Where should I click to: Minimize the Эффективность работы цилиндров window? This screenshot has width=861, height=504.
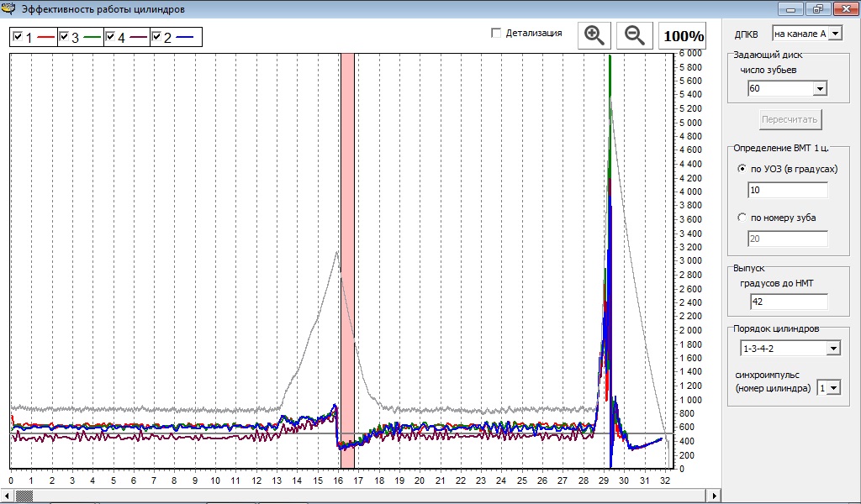point(790,8)
